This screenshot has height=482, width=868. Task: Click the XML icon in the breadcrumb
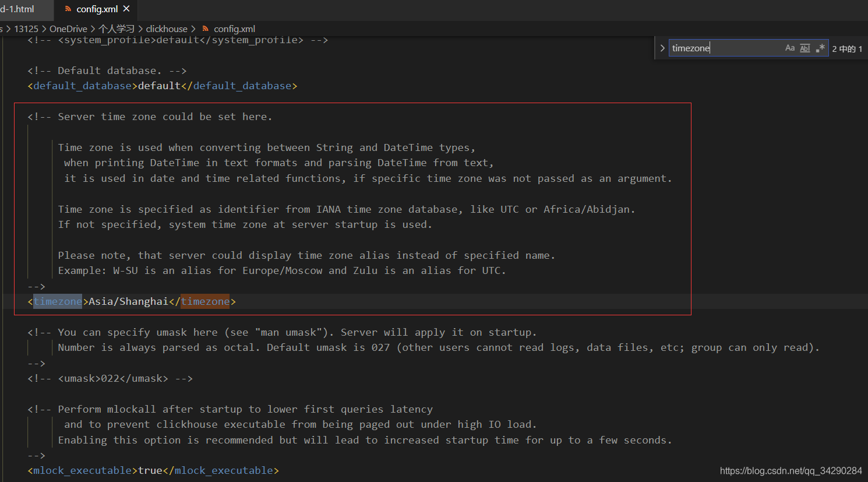pyautogui.click(x=205, y=29)
